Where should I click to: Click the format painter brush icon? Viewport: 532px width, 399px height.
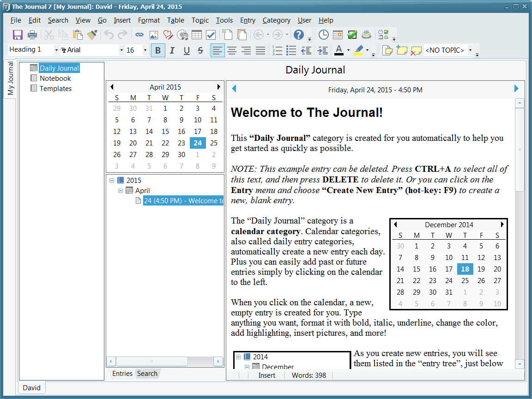(x=92, y=35)
